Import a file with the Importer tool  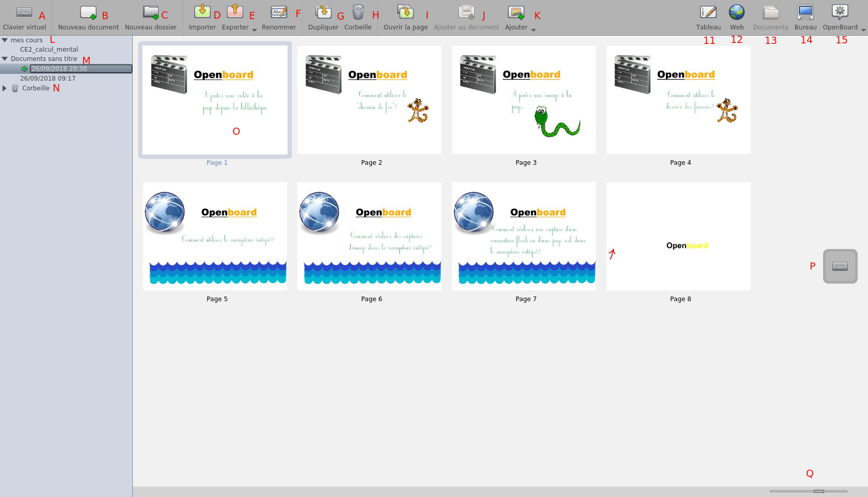(x=202, y=15)
